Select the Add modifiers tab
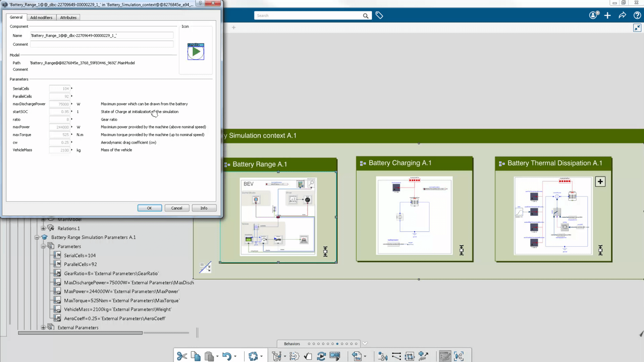The height and width of the screenshot is (362, 644). pyautogui.click(x=42, y=17)
